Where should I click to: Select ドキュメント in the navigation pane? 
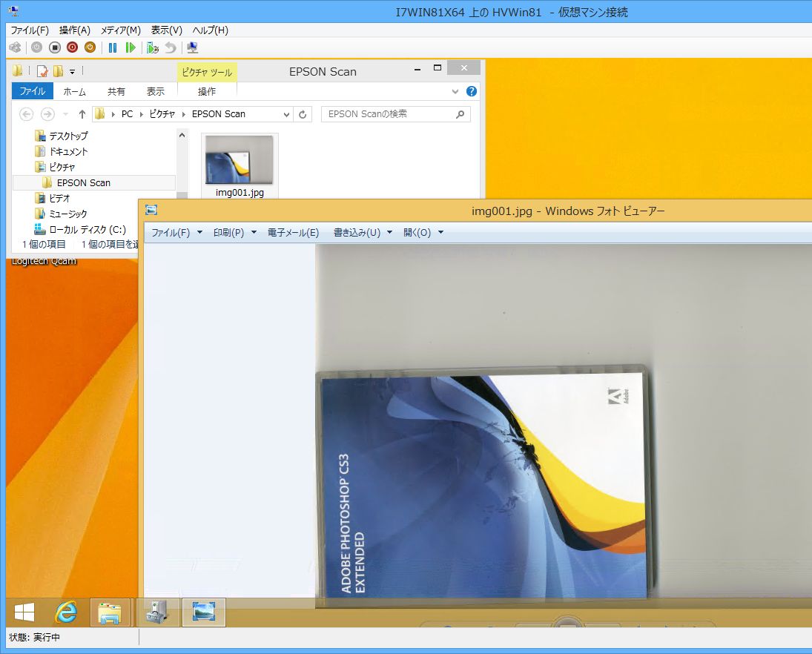tap(61, 151)
